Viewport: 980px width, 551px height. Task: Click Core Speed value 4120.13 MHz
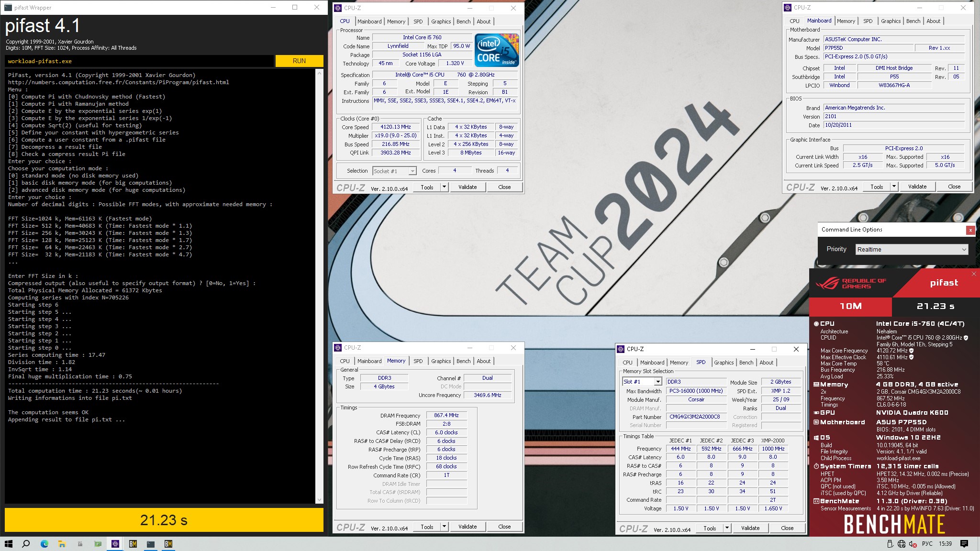pyautogui.click(x=396, y=127)
